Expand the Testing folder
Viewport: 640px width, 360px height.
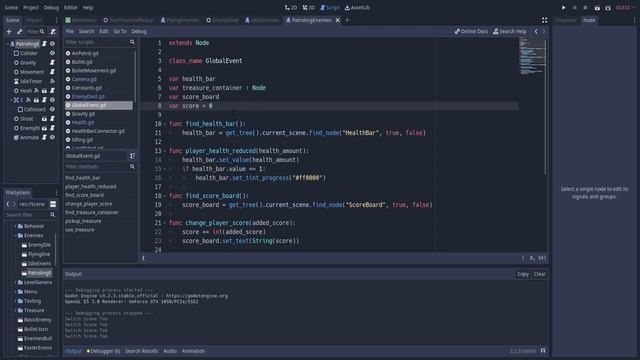pos(16,301)
